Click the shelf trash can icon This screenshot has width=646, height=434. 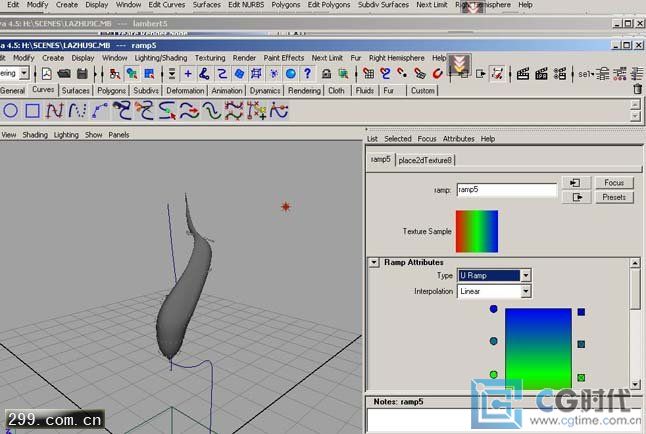click(637, 89)
